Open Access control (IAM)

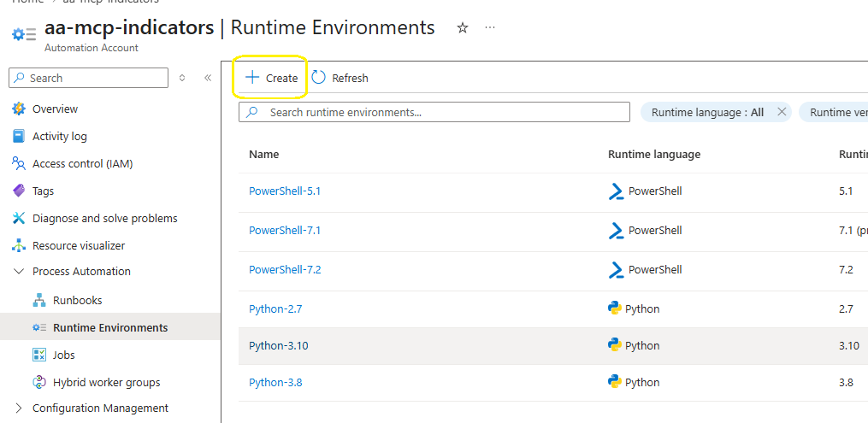point(82,164)
